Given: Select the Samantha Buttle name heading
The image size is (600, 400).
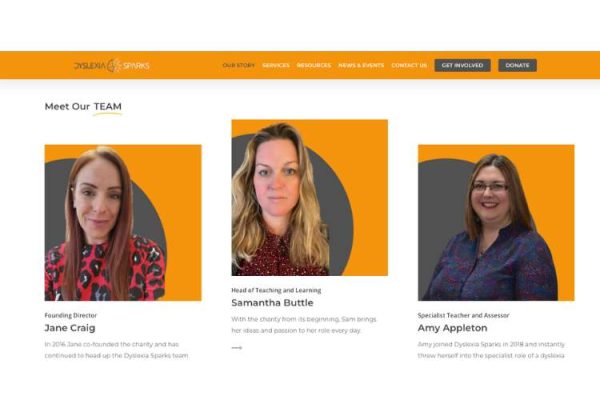Looking at the screenshot, I should pyautogui.click(x=272, y=303).
